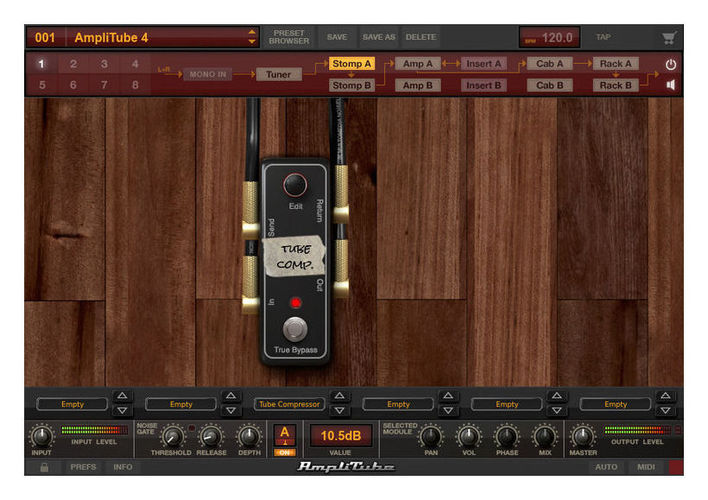
Task: Switch to the Amp A module
Action: [x=418, y=64]
